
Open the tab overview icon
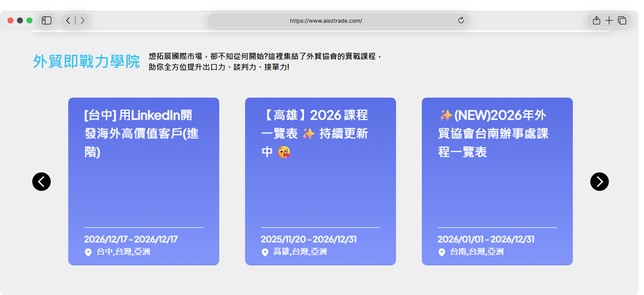(622, 20)
